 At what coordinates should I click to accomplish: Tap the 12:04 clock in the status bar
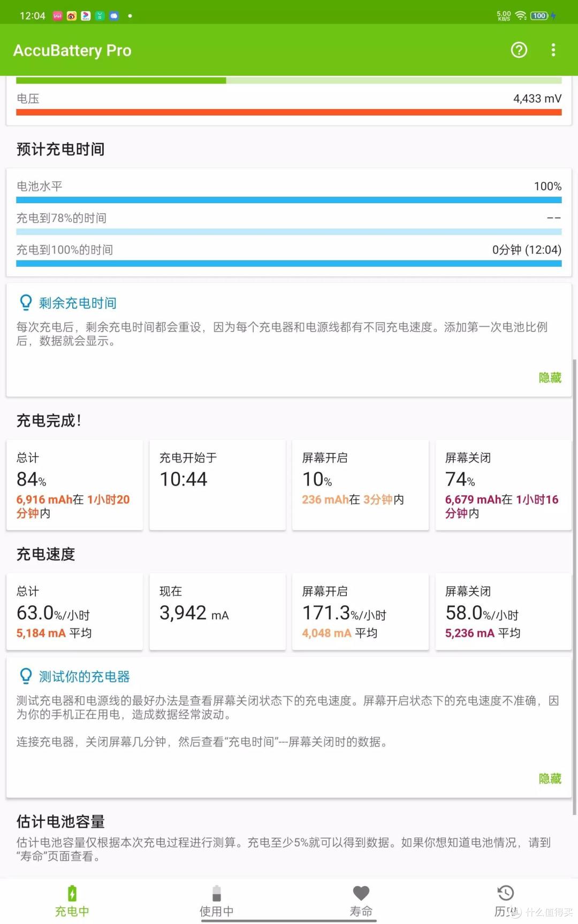pos(32,16)
